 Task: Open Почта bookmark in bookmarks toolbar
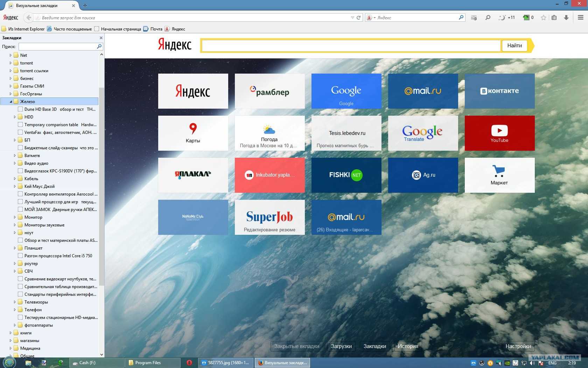click(x=153, y=29)
